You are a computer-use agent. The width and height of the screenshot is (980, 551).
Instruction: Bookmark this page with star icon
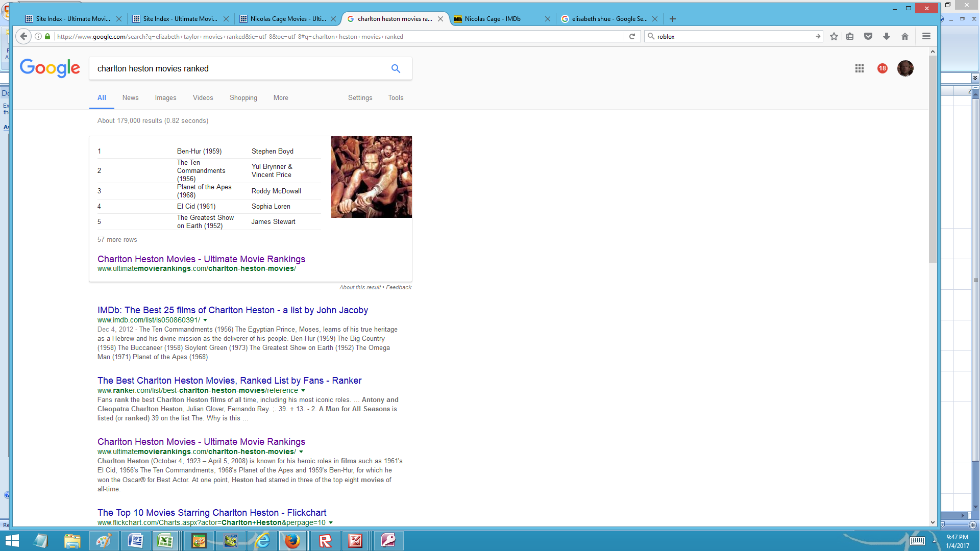[x=834, y=36]
